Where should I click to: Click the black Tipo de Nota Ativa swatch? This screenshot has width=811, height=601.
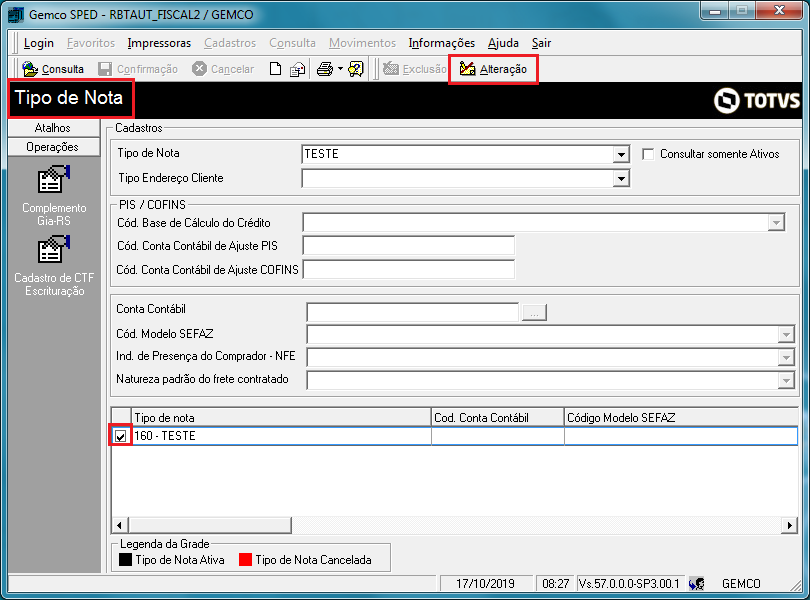click(125, 560)
